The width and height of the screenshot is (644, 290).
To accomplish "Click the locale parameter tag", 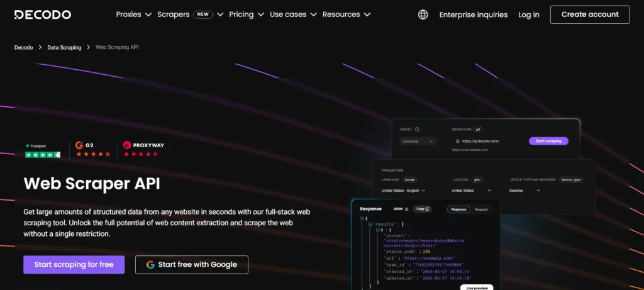I will [409, 179].
